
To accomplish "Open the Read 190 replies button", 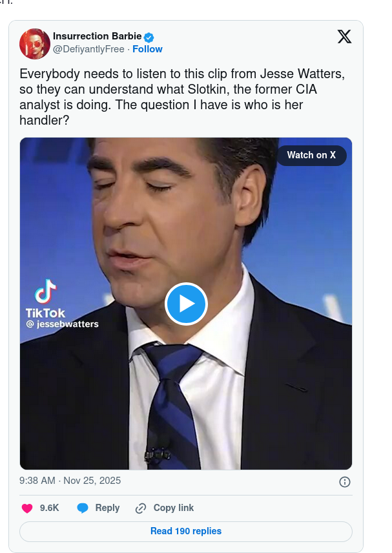I will coord(186,531).
